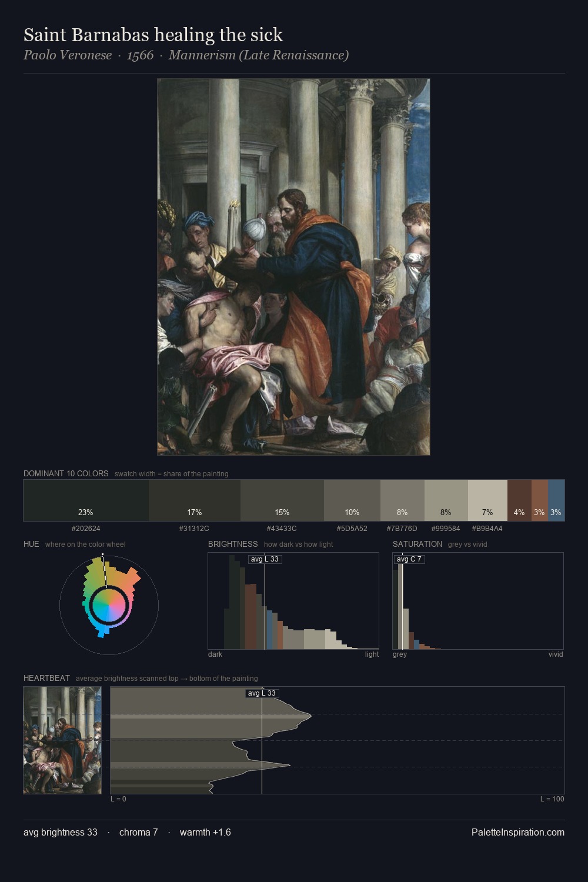Viewport: 588px width, 882px height.
Task: Click the dark brown 4% swatch
Action: point(519,500)
